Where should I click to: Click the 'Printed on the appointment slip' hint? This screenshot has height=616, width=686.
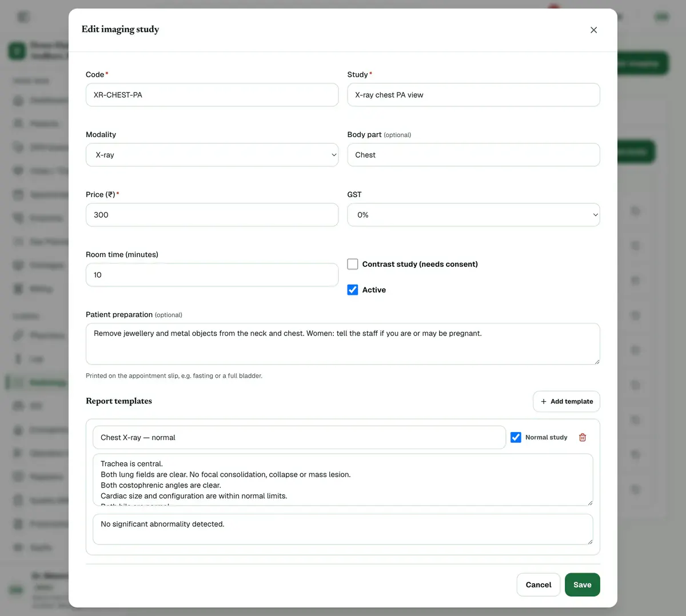174,375
